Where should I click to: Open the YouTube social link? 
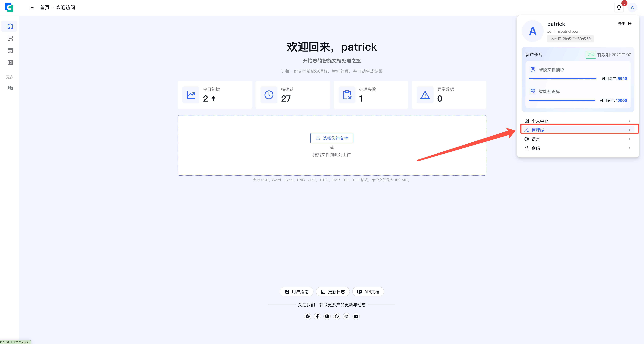pos(356,316)
